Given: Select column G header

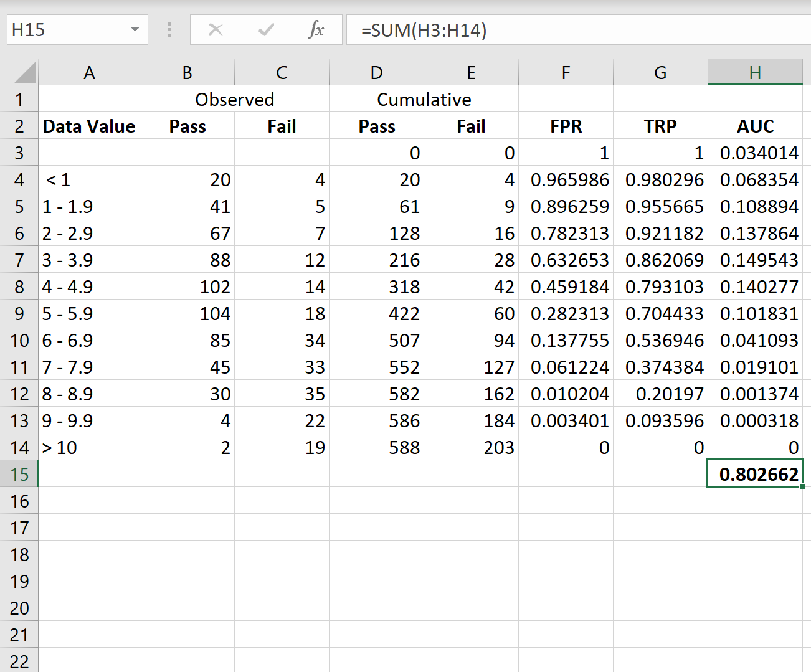Looking at the screenshot, I should pyautogui.click(x=660, y=72).
